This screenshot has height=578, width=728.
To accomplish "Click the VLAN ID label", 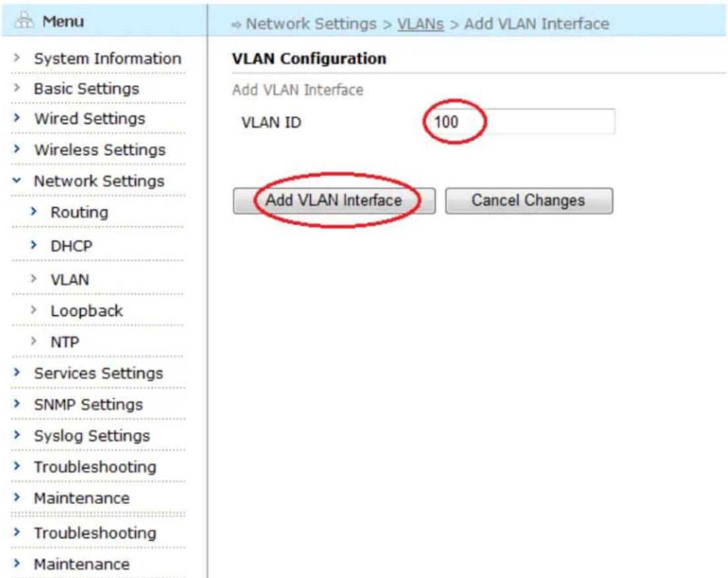I will point(272,122).
